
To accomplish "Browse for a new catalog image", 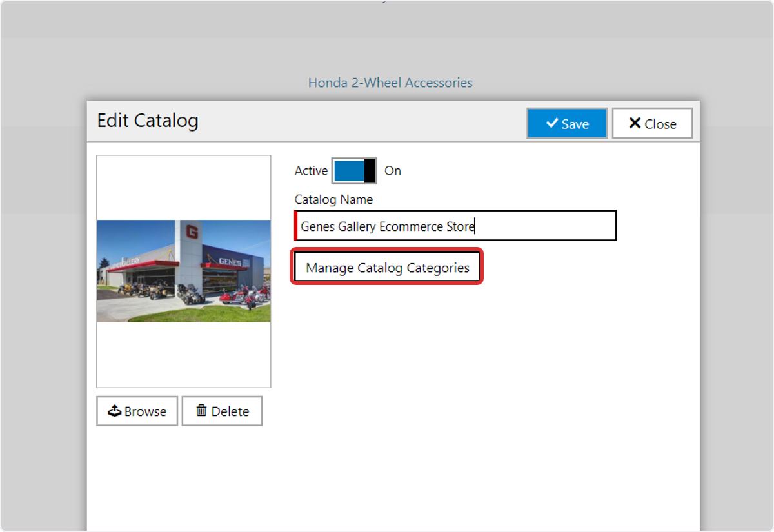I will point(137,411).
